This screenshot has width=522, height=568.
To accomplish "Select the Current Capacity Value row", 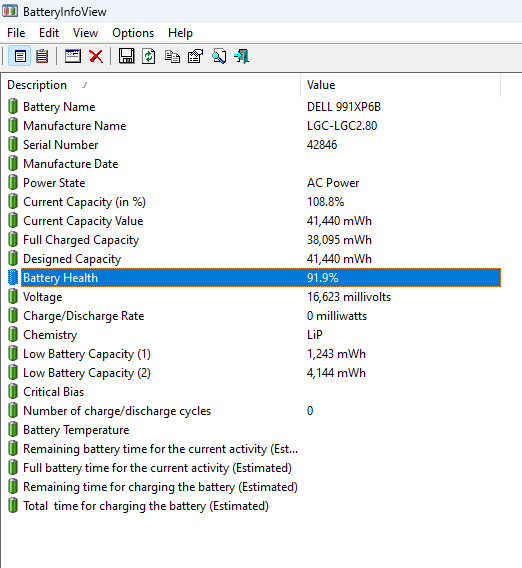I will click(x=254, y=221).
